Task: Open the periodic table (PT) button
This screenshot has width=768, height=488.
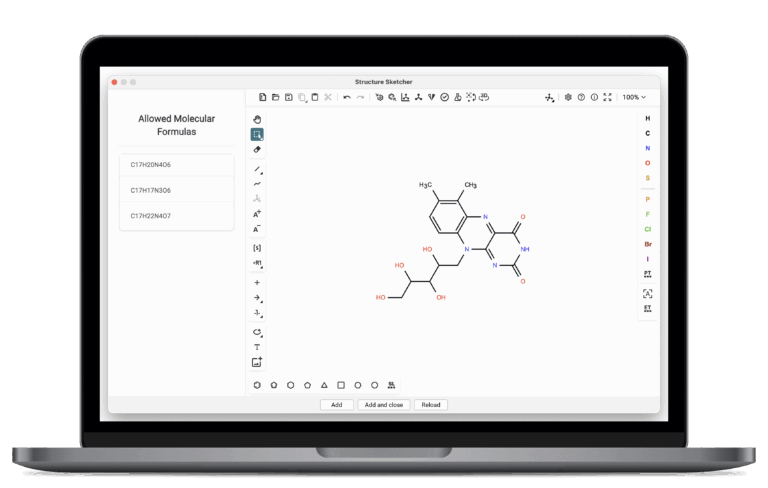Action: point(647,273)
